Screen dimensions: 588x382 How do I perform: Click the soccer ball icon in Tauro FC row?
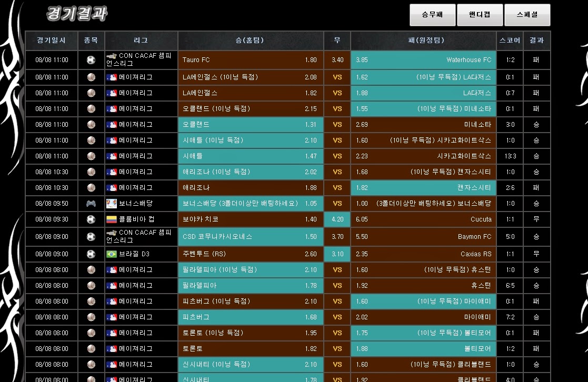pos(91,60)
